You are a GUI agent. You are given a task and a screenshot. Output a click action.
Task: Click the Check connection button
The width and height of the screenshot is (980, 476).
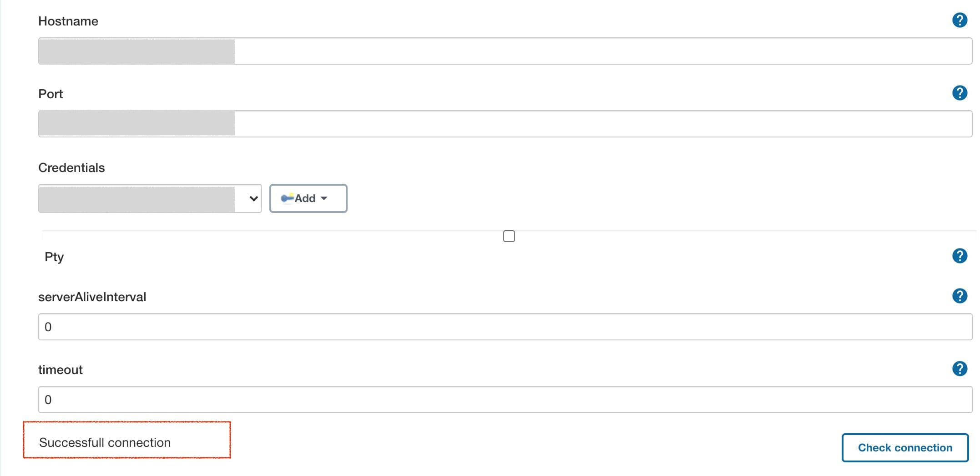[905, 448]
